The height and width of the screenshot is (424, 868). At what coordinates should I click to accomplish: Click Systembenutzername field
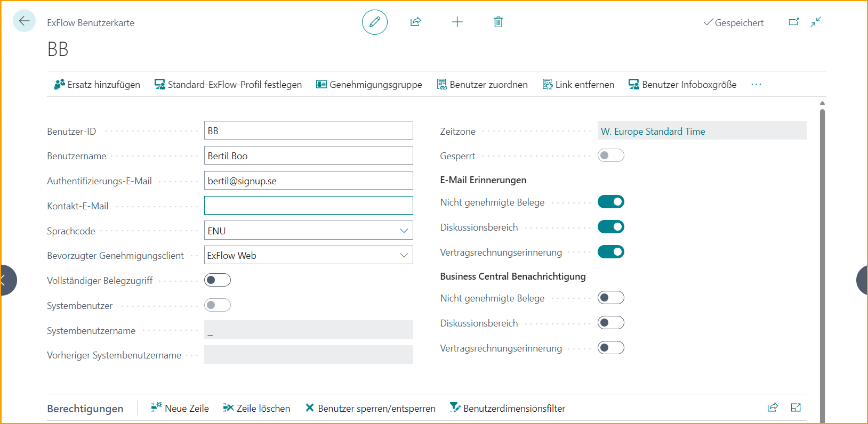click(x=309, y=330)
